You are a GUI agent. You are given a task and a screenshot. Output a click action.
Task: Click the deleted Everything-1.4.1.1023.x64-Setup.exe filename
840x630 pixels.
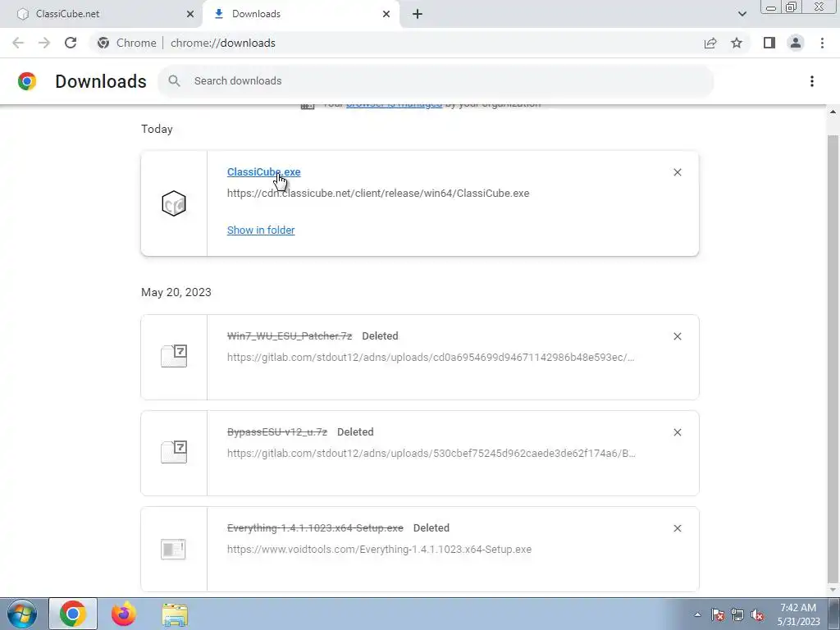pyautogui.click(x=315, y=527)
